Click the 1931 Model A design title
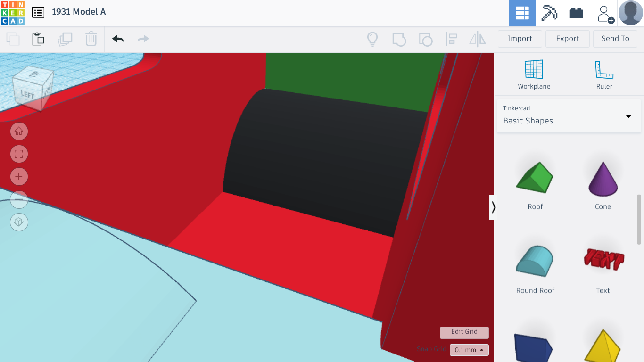The height and width of the screenshot is (362, 644). click(79, 12)
